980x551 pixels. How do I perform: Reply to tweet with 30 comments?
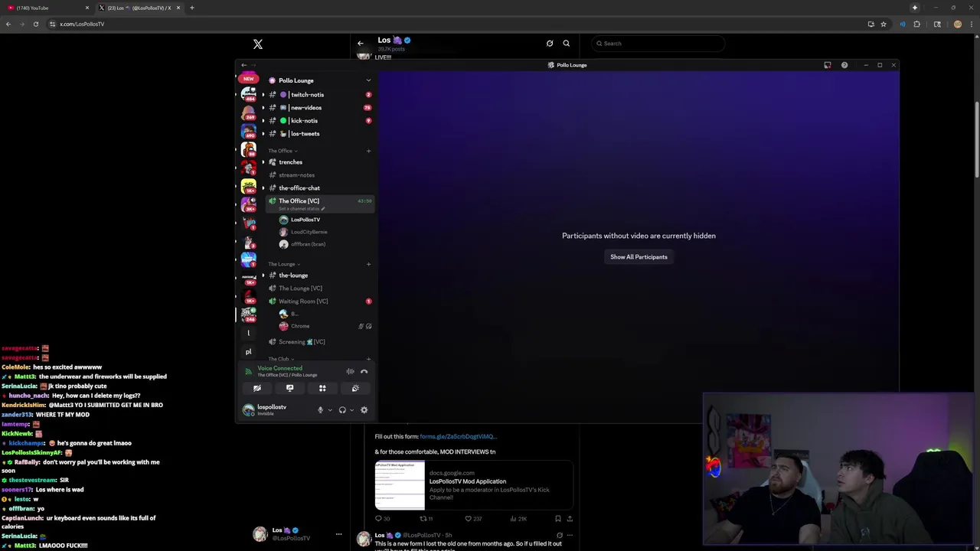click(x=382, y=519)
